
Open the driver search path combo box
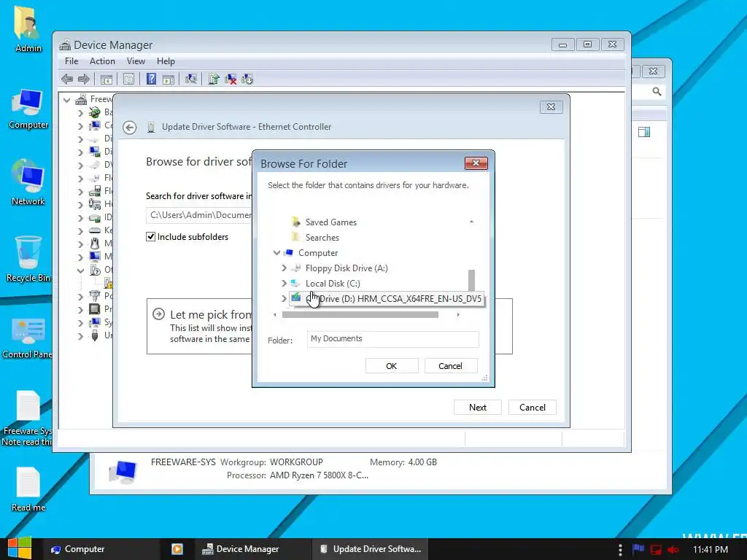pyautogui.click(x=199, y=215)
